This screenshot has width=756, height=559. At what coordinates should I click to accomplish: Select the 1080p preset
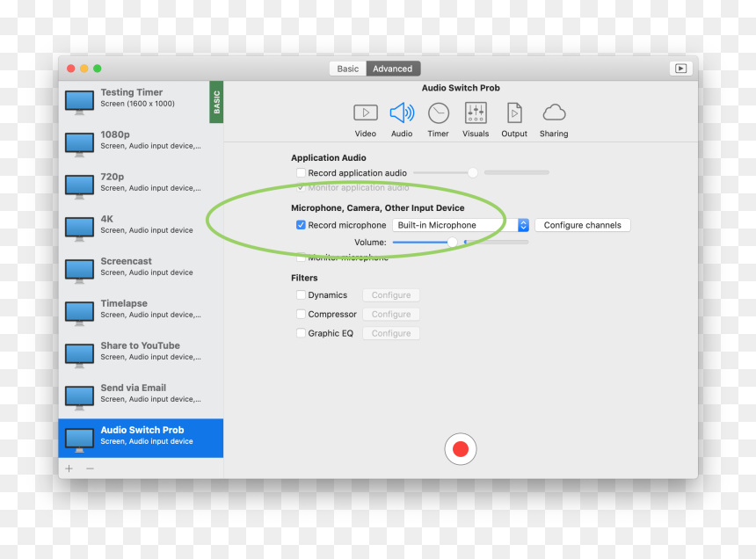(x=141, y=144)
